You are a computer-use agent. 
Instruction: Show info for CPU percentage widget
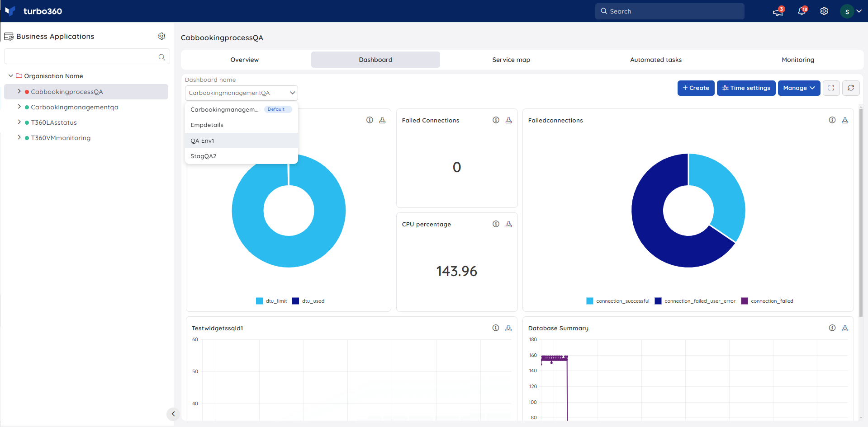pyautogui.click(x=496, y=224)
